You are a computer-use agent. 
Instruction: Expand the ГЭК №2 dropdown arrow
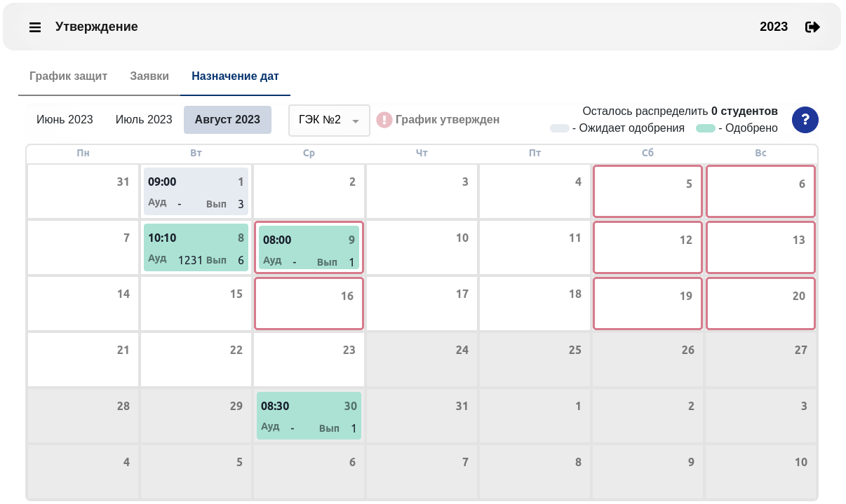point(356,121)
